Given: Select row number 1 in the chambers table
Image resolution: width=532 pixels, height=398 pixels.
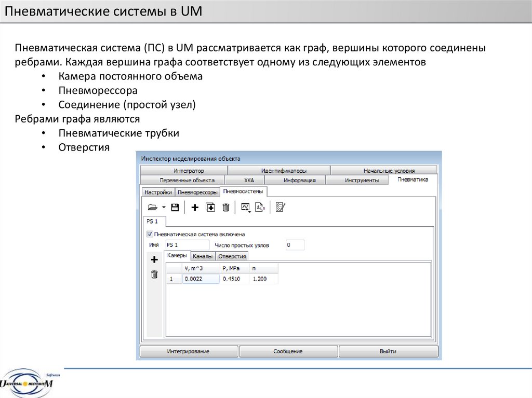Looking at the screenshot, I should [174, 279].
